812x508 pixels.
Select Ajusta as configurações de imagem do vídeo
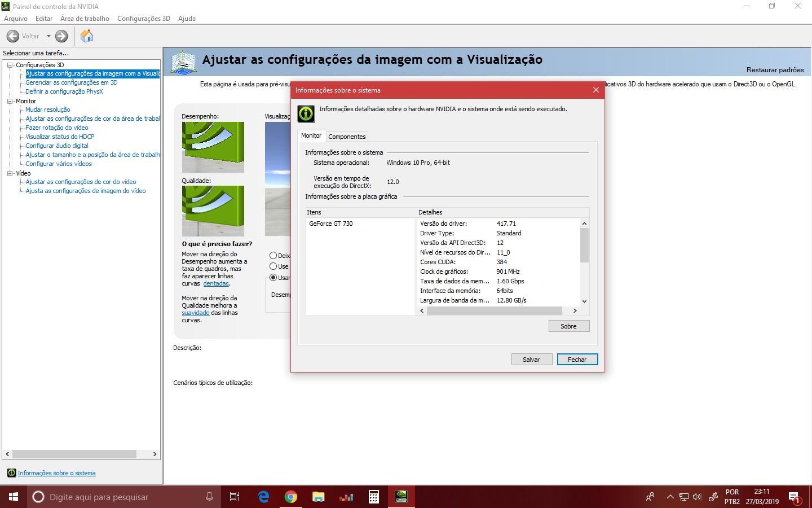(86, 191)
